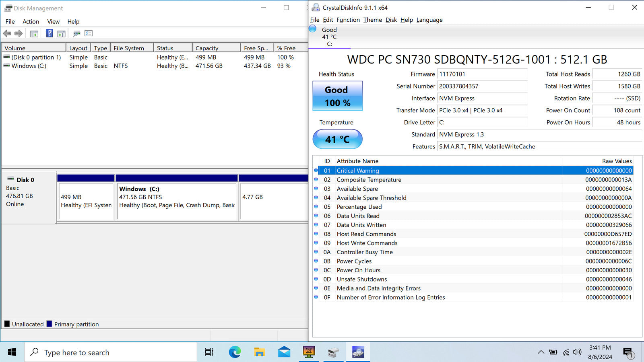Open Microsoft Edge from the taskbar
644x362 pixels.
[235, 352]
